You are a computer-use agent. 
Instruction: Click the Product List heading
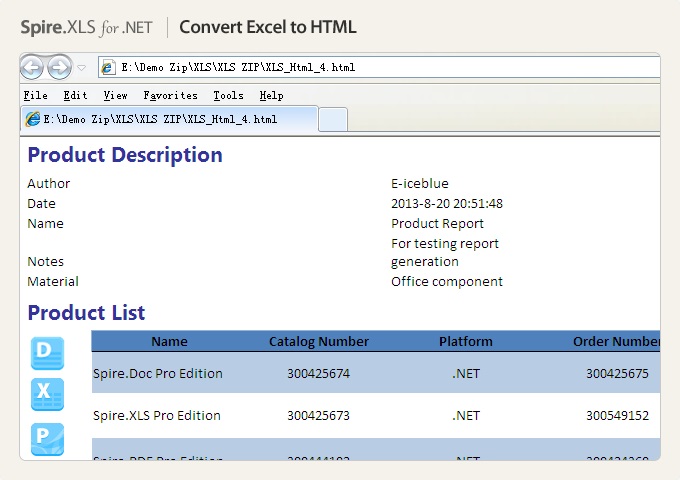(86, 313)
